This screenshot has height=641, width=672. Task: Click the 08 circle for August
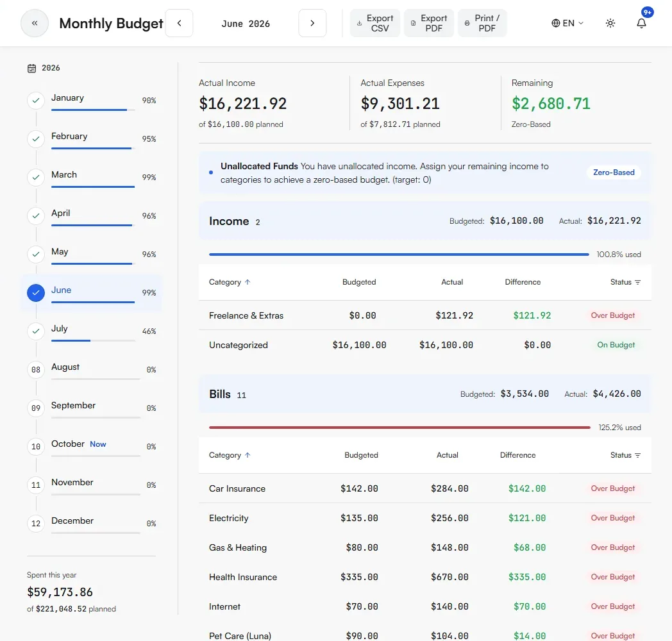click(x=36, y=370)
